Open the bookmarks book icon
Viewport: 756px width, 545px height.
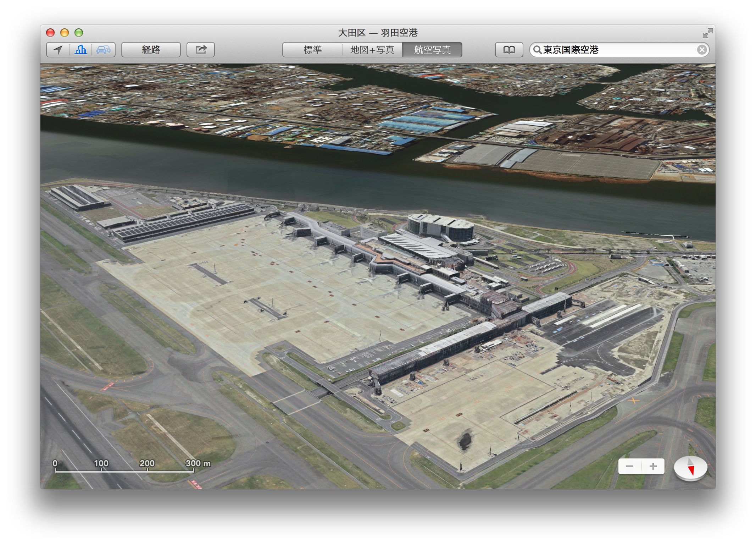point(509,50)
